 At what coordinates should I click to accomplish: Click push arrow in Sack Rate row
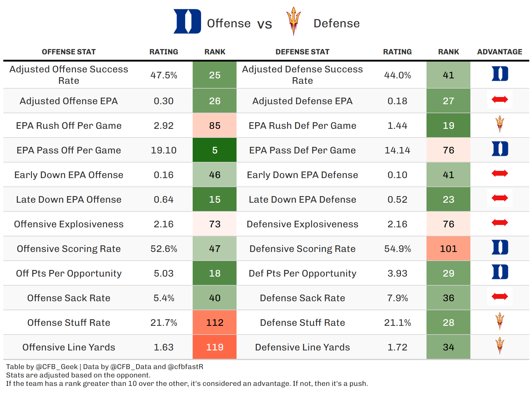[x=500, y=297]
